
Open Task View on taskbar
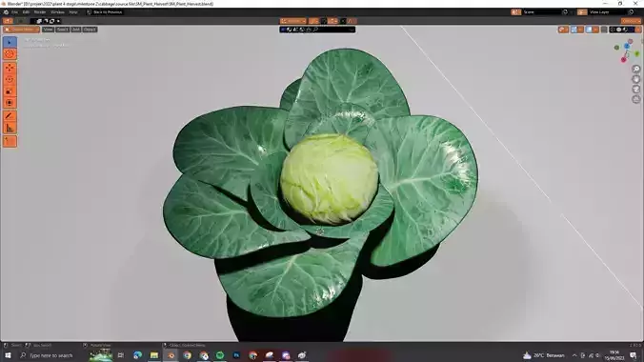click(121, 355)
